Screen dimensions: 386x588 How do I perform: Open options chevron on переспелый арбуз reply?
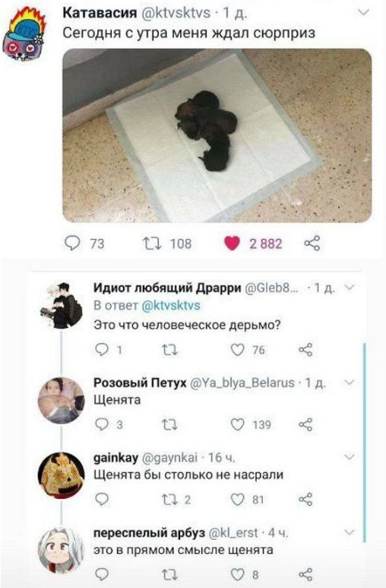tap(350, 532)
